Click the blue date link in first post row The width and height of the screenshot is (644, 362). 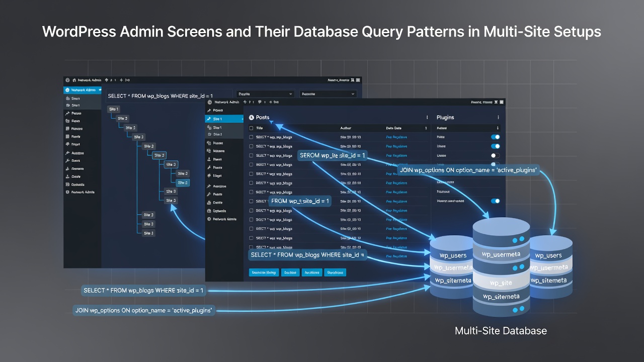click(x=396, y=137)
